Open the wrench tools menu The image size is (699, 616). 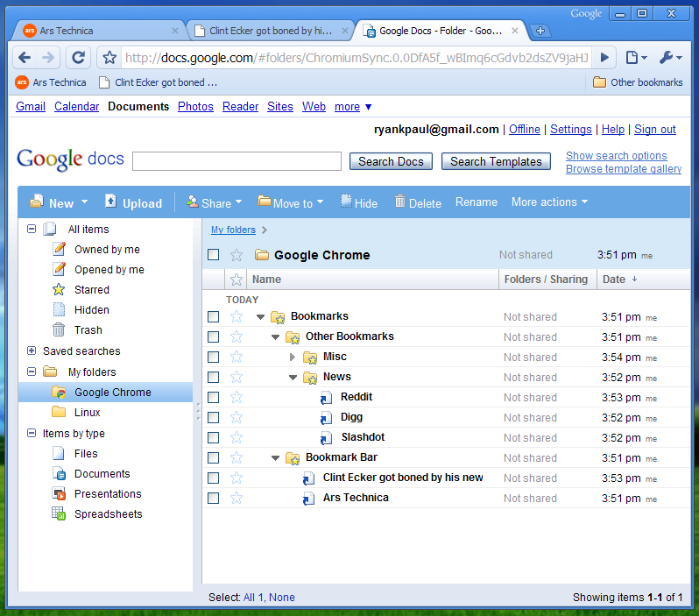(x=670, y=58)
